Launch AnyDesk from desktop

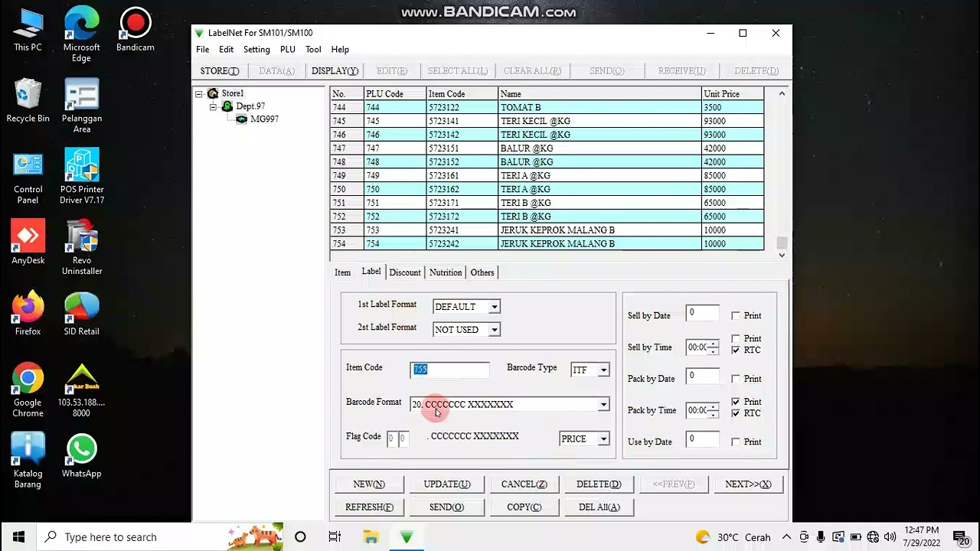[28, 243]
